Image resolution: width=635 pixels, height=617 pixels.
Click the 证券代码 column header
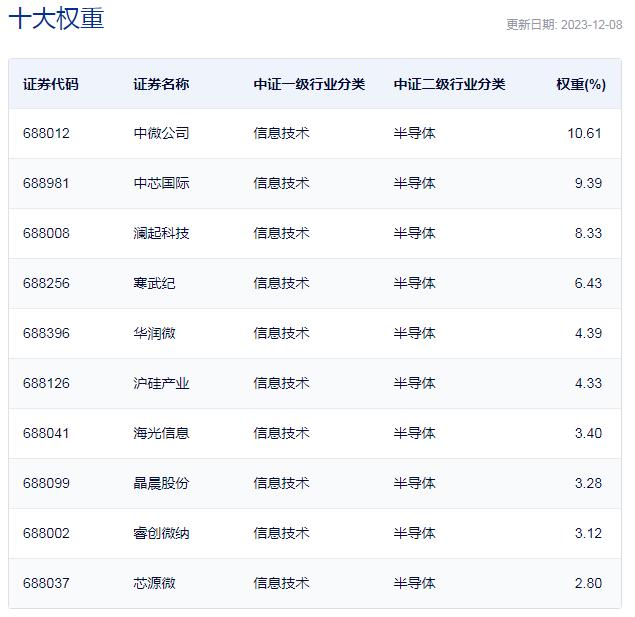point(51,84)
